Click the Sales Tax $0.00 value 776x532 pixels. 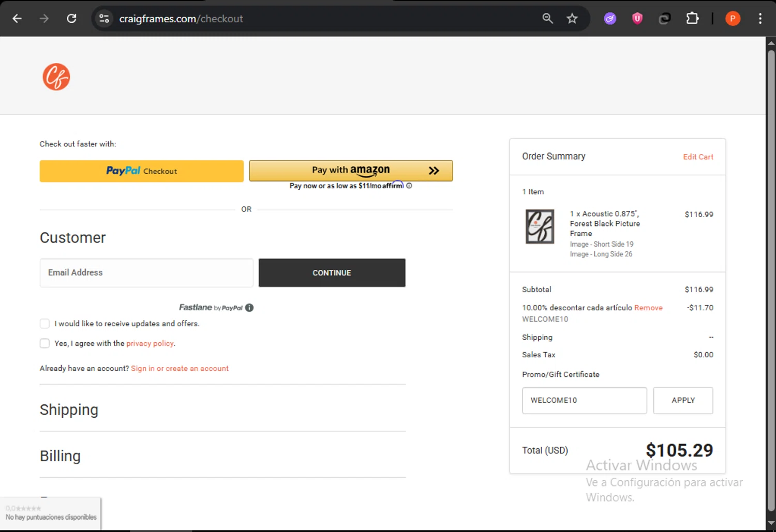tap(703, 355)
